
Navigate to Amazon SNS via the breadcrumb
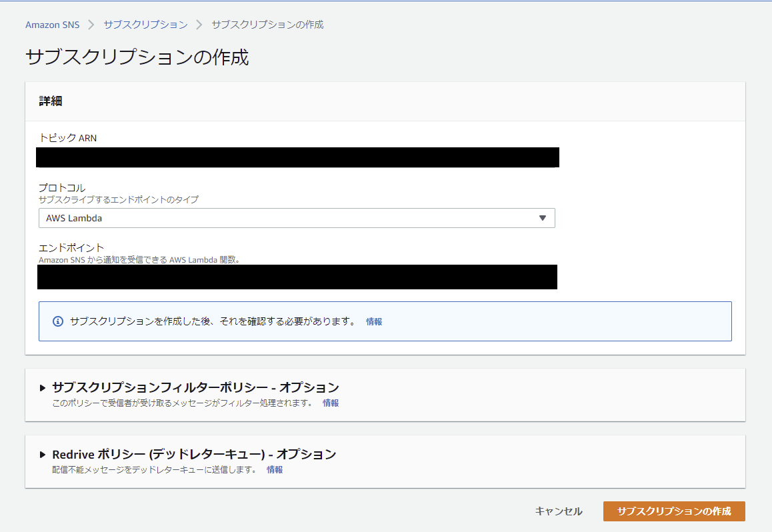click(x=52, y=24)
